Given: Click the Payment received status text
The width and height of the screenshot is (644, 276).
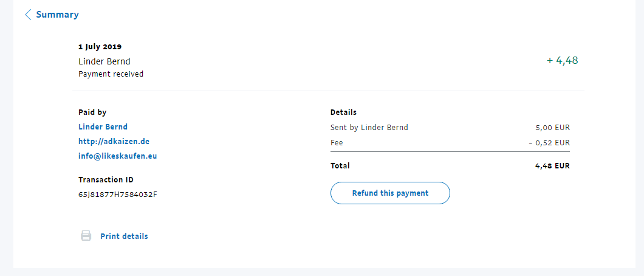Looking at the screenshot, I should tap(111, 74).
